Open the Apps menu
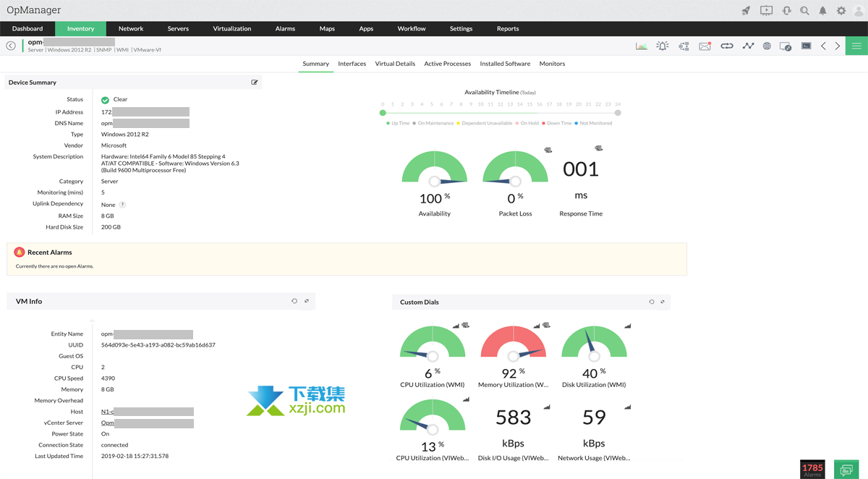The width and height of the screenshot is (868, 479). [366, 29]
